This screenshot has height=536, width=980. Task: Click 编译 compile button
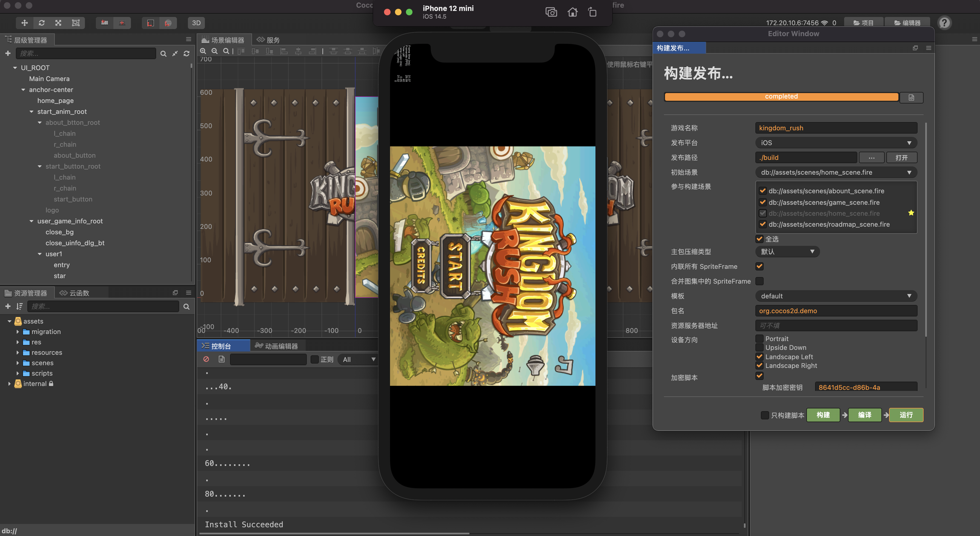[864, 415]
